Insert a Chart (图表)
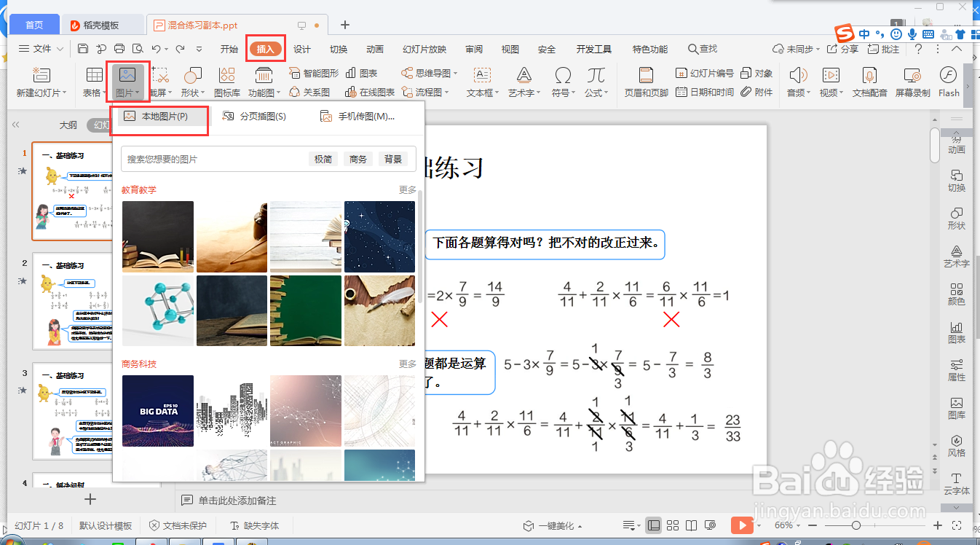This screenshot has height=545, width=980. [x=362, y=73]
